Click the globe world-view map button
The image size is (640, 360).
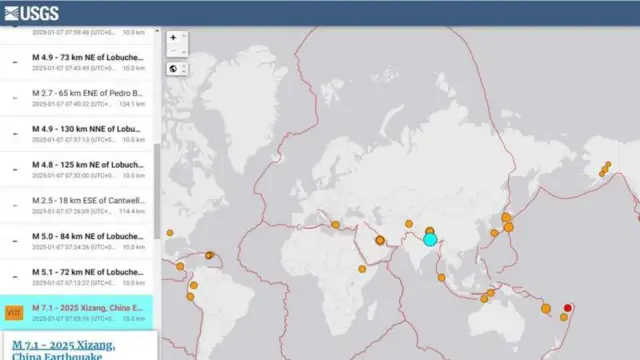coord(173,69)
